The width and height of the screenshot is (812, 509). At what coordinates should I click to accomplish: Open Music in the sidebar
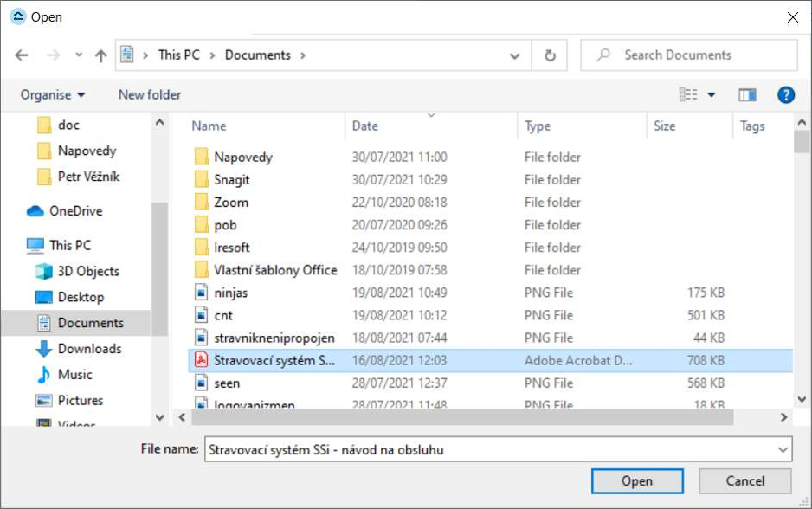(x=65, y=374)
